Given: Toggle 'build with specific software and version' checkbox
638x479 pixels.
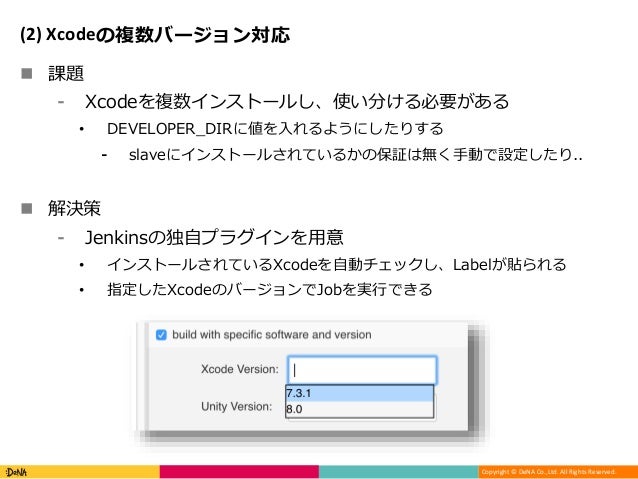Looking at the screenshot, I should (161, 335).
